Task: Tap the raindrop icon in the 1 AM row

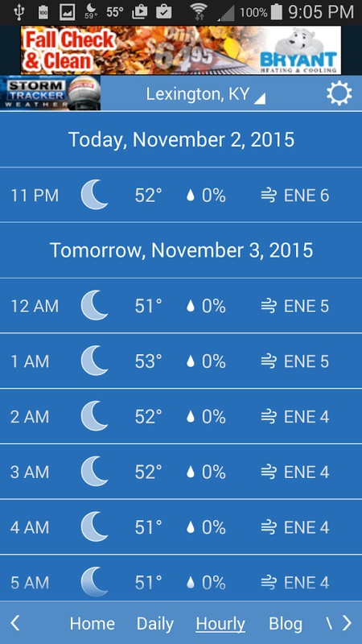Action: pyautogui.click(x=190, y=361)
